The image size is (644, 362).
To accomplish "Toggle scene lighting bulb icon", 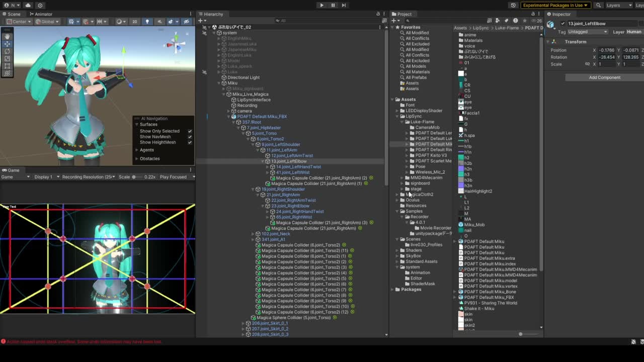I will click(147, 22).
